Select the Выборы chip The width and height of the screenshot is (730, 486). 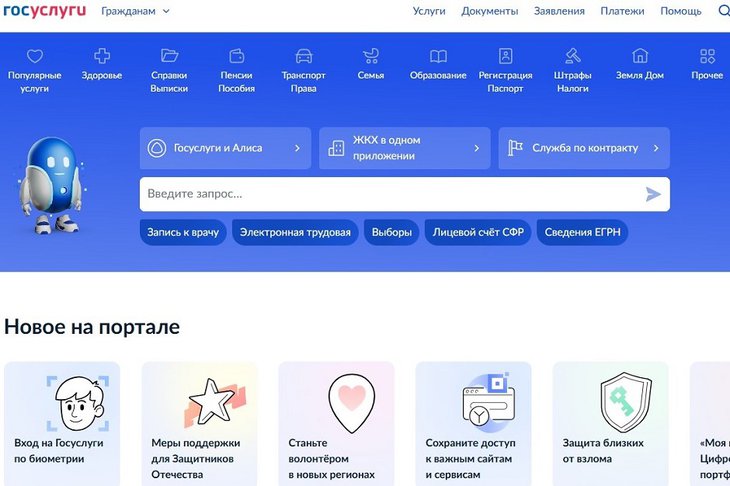392,232
